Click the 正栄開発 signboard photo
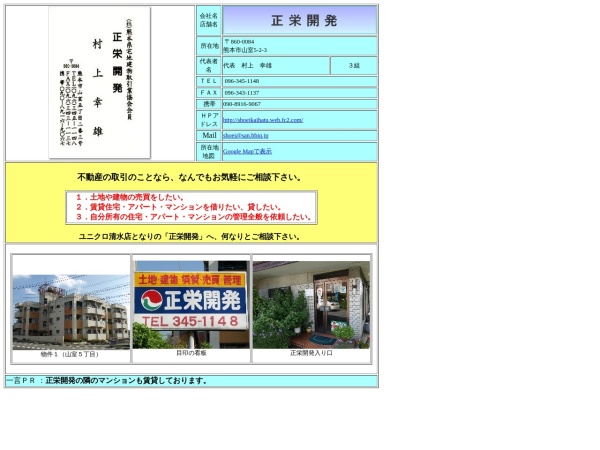Screen dimensions: 600x450 point(191,304)
